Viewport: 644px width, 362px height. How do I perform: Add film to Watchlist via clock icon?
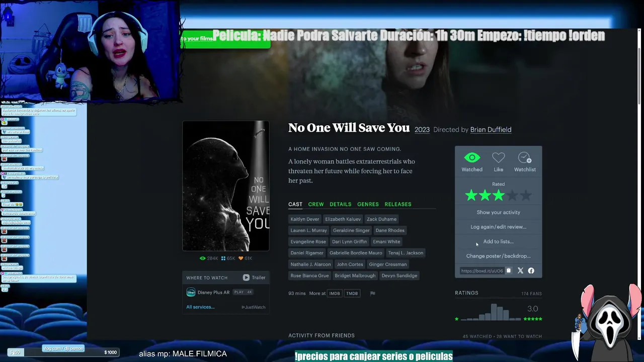pyautogui.click(x=525, y=158)
